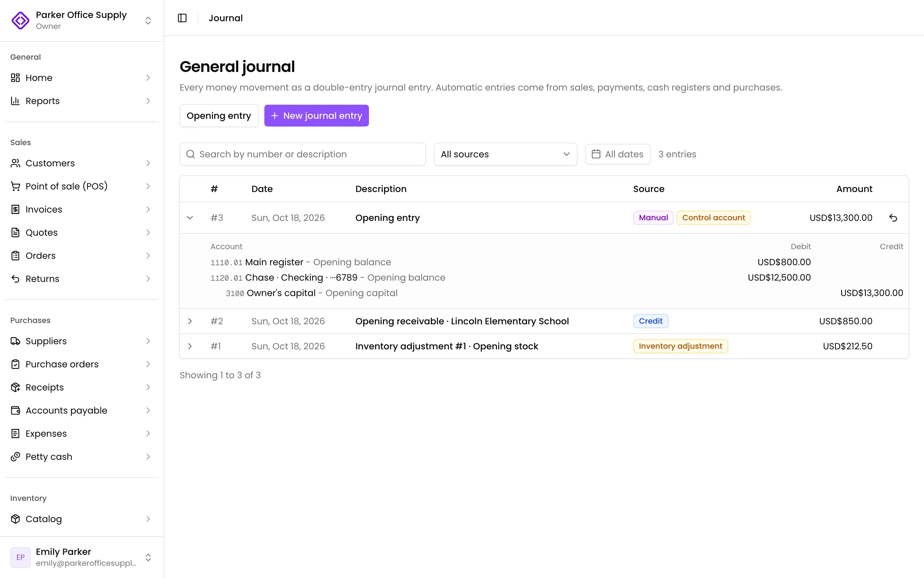The image size is (924, 578).
Task: Click the Receipts package icon
Action: click(15, 387)
